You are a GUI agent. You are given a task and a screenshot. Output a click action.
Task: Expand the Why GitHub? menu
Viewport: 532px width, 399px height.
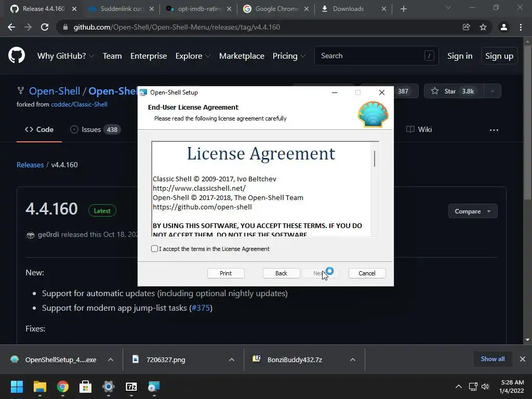pos(65,56)
